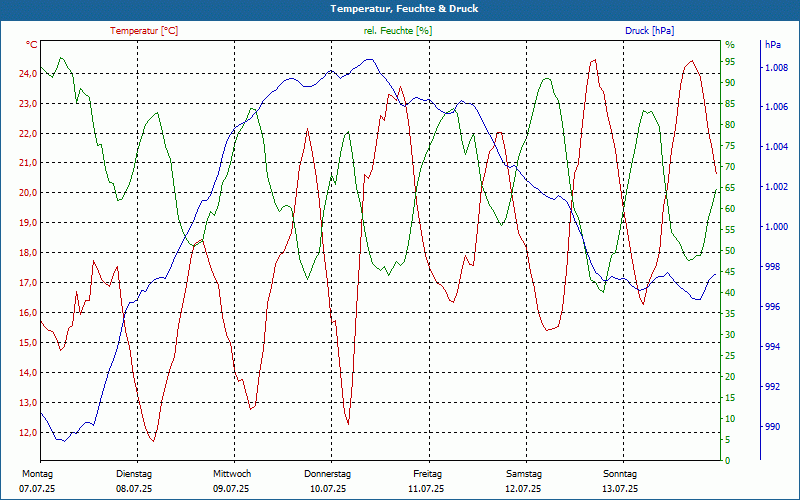800x500 pixels.
Task: Click the '15,0' temperature axis value
Action: 28,342
